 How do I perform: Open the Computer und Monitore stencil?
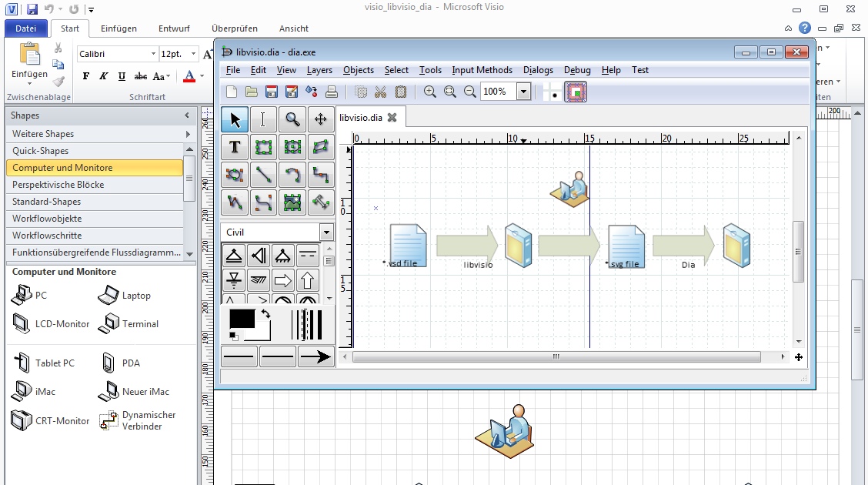tap(94, 168)
